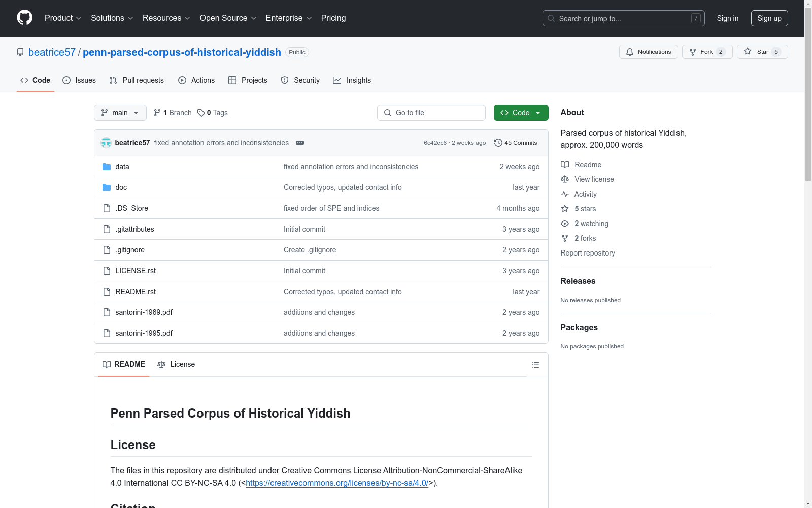Expand the Open Source menu
This screenshot has width=812, height=508.
pos(228,18)
